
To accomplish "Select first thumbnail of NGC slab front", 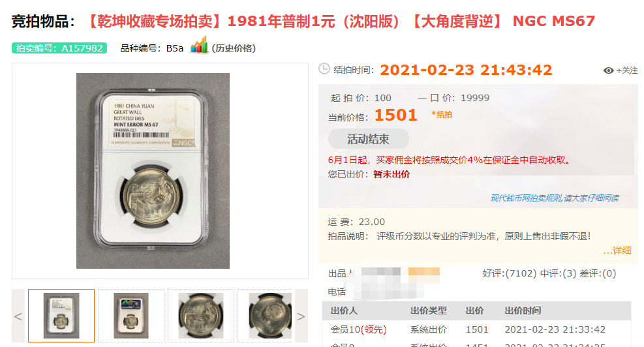I will (x=61, y=316).
